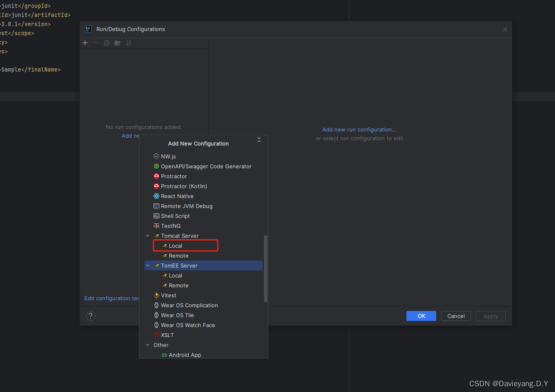Click the Wear OS Watch Face icon
The height and width of the screenshot is (392, 555).
(156, 325)
